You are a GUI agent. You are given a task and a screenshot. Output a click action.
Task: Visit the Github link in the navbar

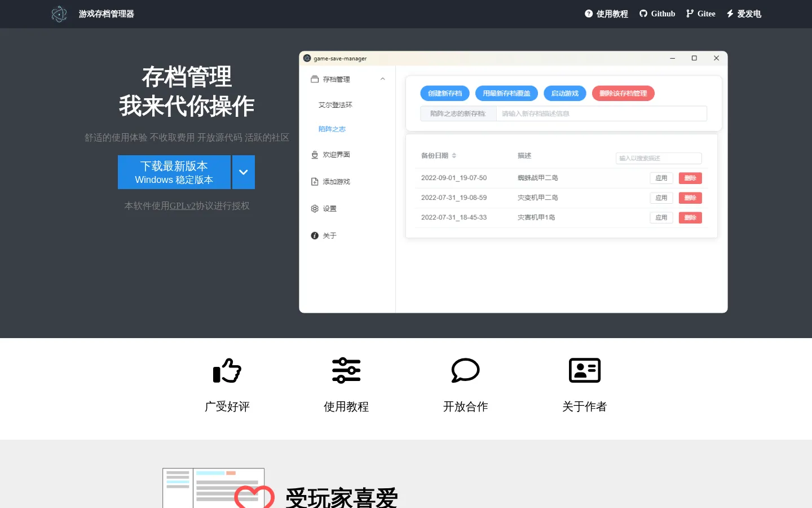point(657,14)
